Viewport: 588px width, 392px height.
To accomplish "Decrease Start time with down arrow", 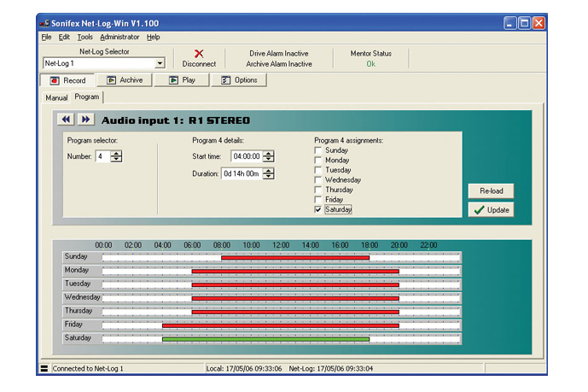I will tap(269, 159).
